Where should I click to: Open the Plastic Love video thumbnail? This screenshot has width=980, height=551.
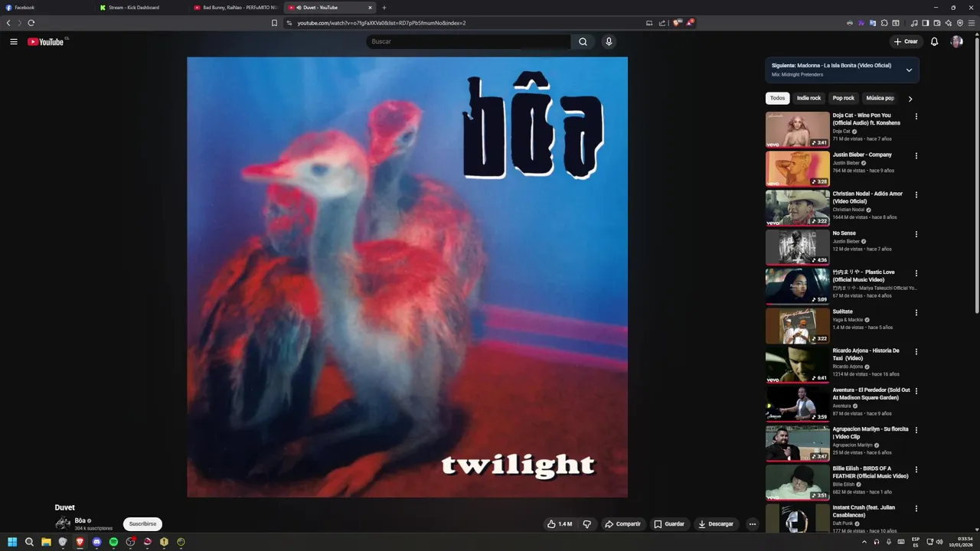click(x=797, y=286)
